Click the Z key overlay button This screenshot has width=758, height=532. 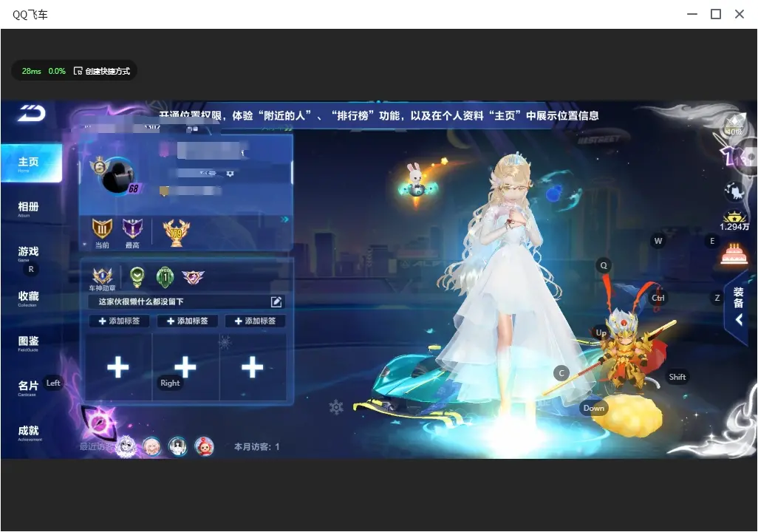click(717, 298)
